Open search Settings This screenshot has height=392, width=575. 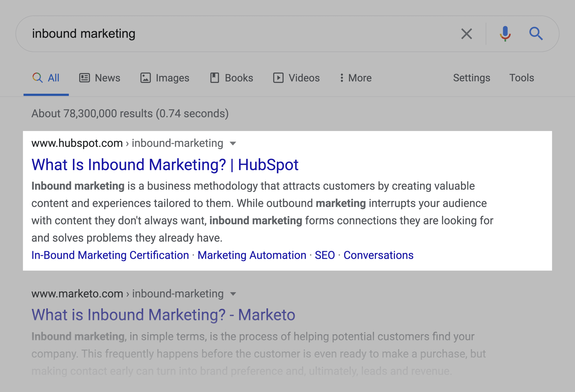471,78
